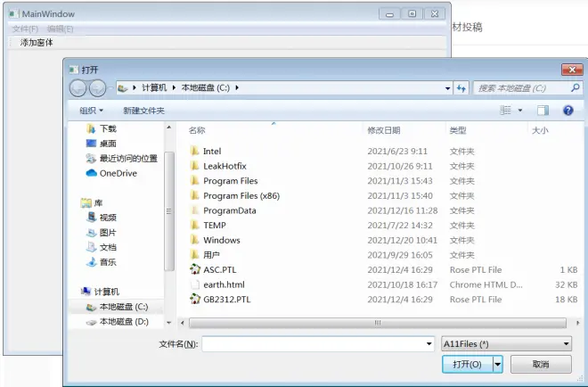Toggle the preview pane icon
This screenshot has height=387, width=588.
543,111
